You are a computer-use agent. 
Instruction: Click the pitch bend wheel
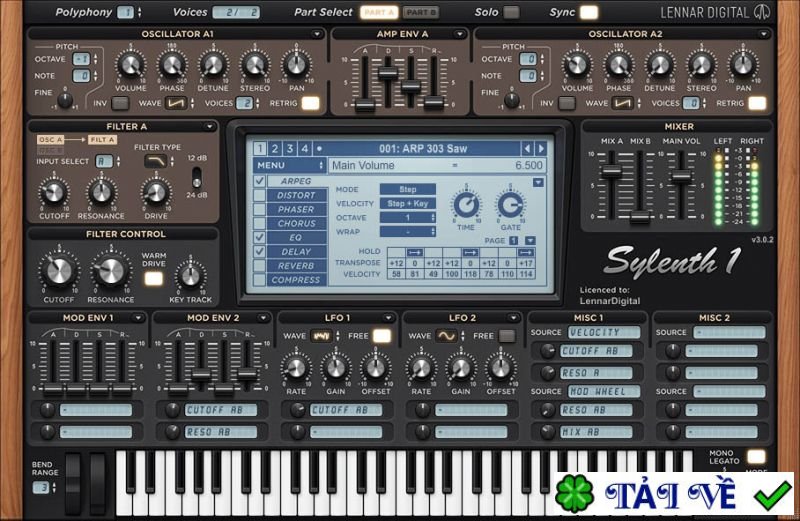click(x=73, y=482)
